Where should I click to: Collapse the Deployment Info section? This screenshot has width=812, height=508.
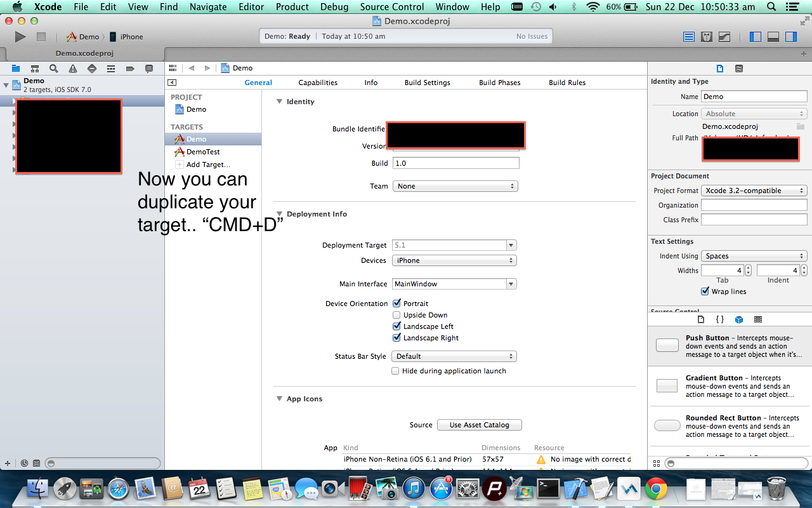279,214
